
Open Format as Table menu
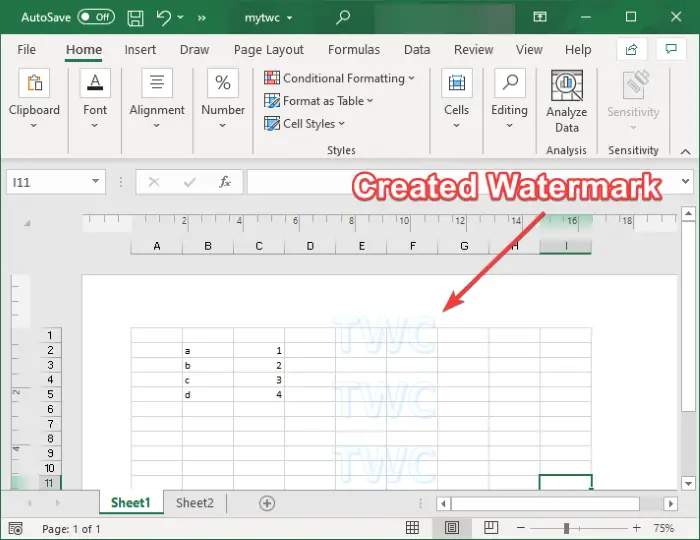pyautogui.click(x=318, y=101)
